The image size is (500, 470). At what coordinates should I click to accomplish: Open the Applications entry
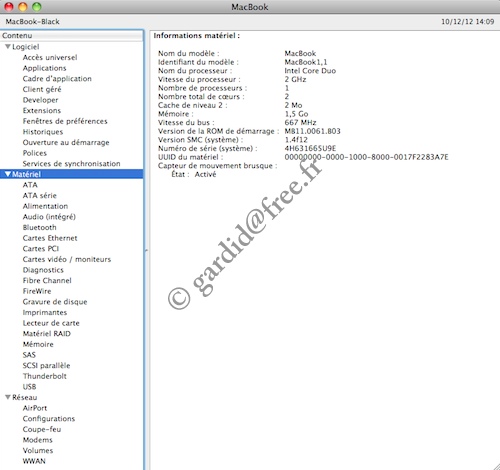[44, 68]
